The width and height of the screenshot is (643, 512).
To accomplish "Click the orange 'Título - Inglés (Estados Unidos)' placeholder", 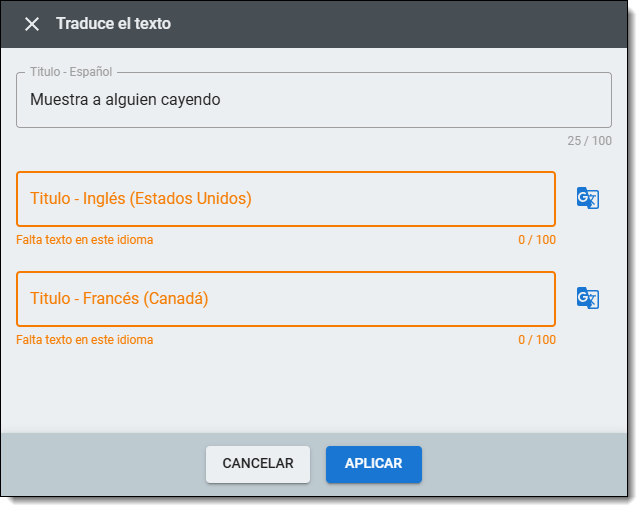I will click(141, 199).
